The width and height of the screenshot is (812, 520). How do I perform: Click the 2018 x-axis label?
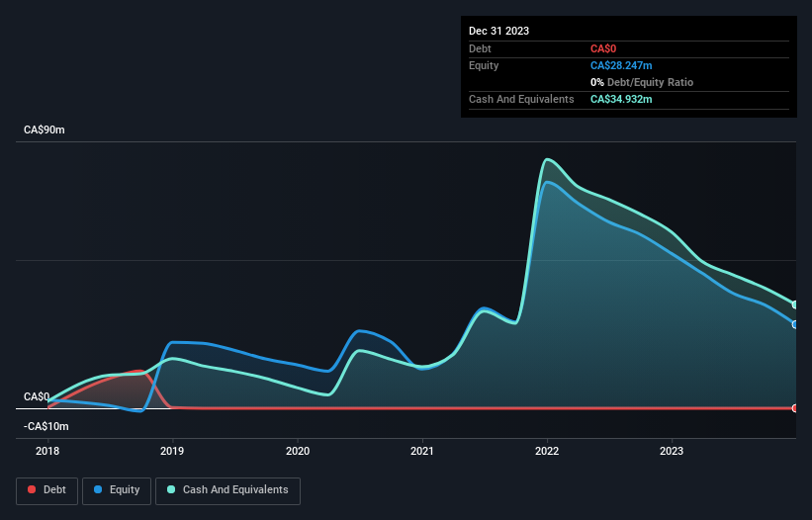pos(47,451)
